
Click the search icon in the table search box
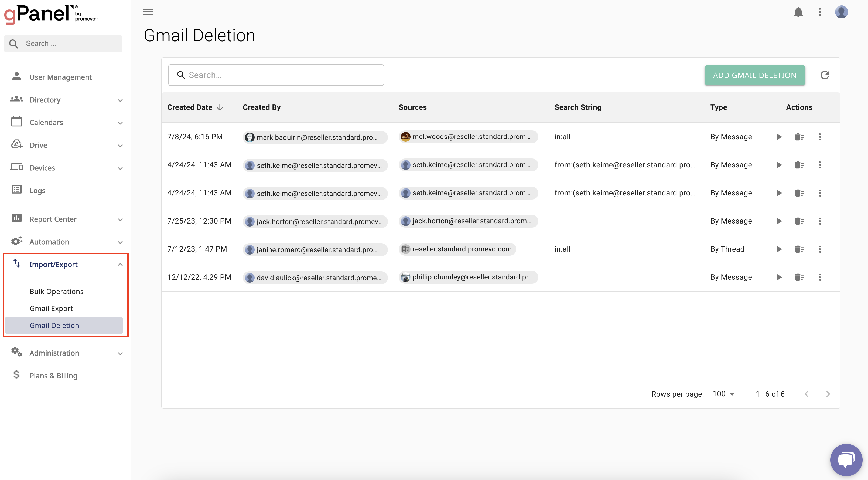[181, 75]
